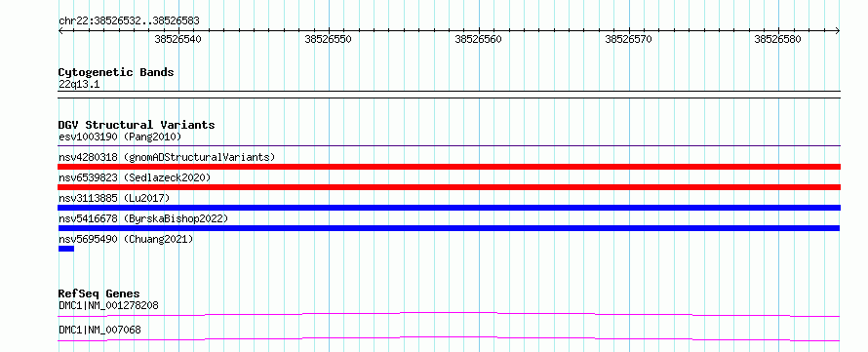Click ruler position label 38526560

pos(478,39)
